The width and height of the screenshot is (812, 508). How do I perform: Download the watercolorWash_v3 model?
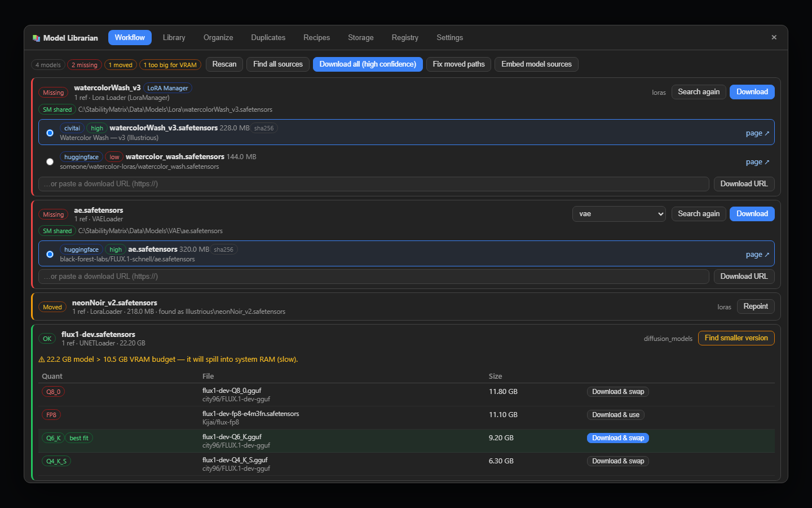752,92
